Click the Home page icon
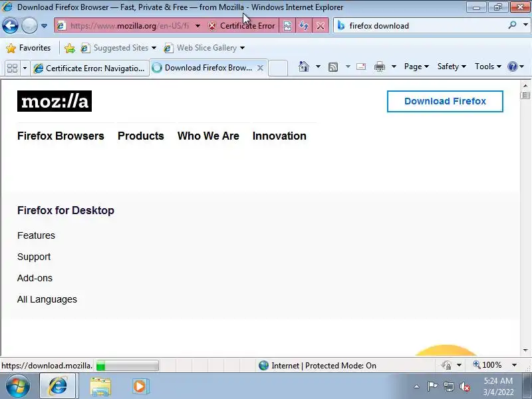 coord(304,66)
